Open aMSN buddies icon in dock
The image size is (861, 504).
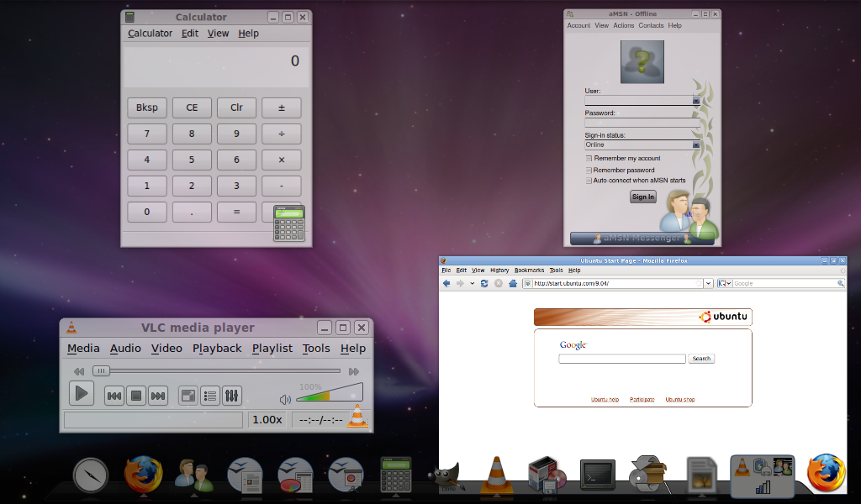click(194, 475)
